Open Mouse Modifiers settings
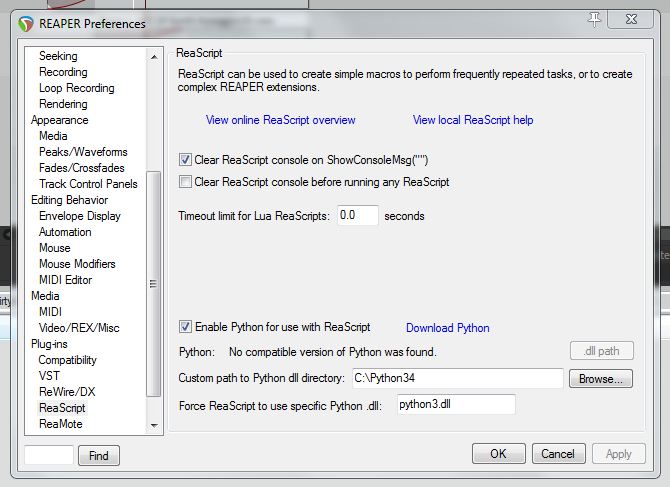The image size is (670, 487). 77,264
